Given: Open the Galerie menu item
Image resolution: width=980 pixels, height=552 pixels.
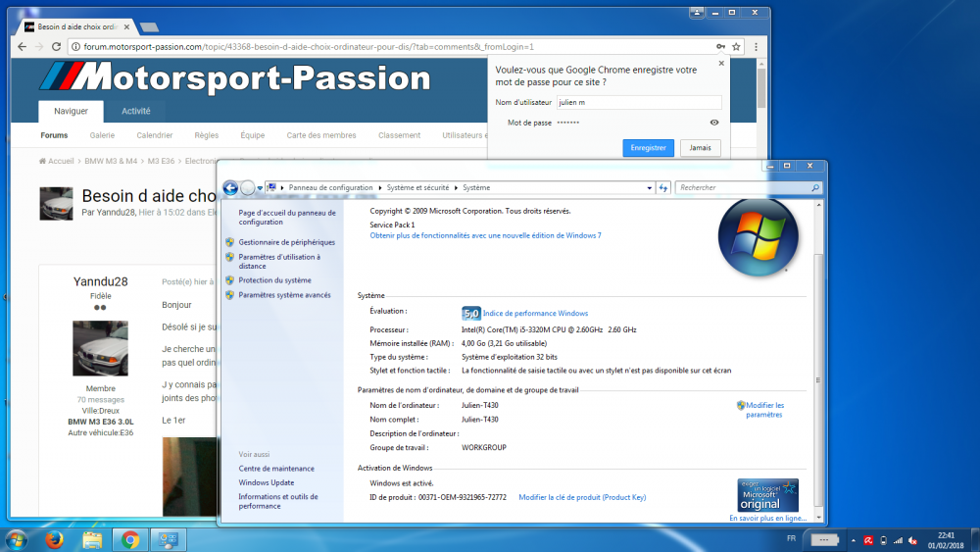Looking at the screenshot, I should (102, 135).
